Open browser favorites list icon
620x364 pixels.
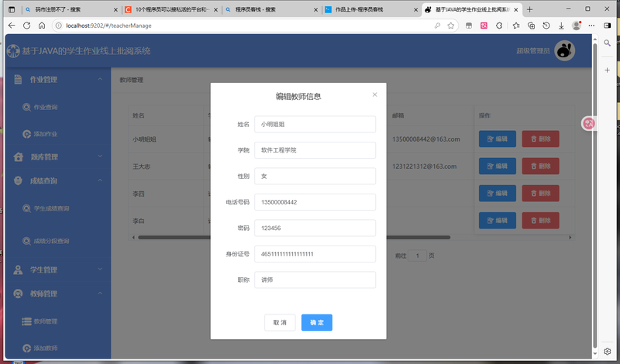[x=516, y=26]
